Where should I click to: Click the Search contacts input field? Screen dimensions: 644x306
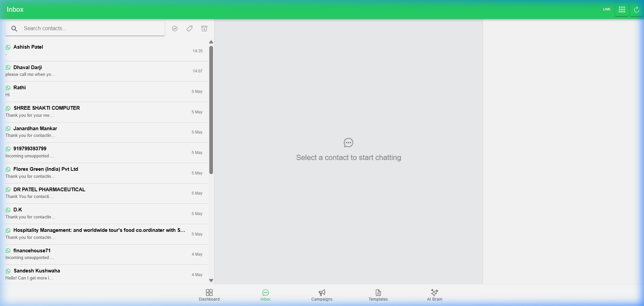pyautogui.click(x=85, y=29)
